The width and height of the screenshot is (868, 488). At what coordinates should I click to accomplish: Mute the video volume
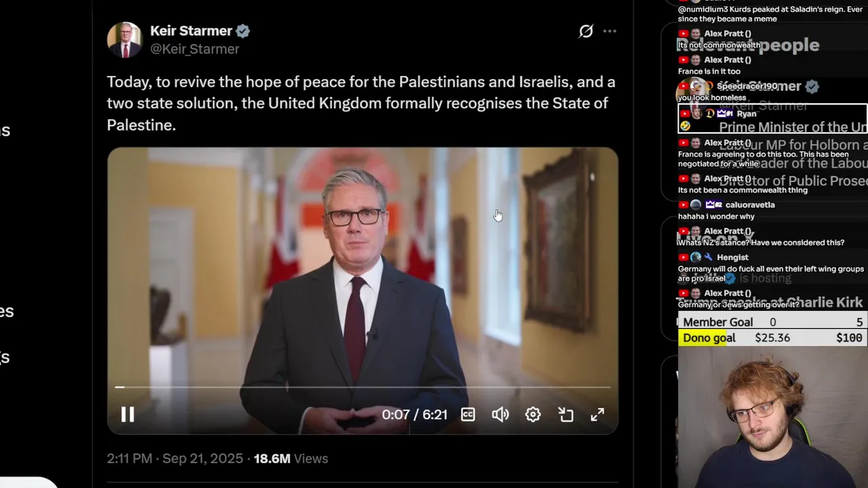500,414
